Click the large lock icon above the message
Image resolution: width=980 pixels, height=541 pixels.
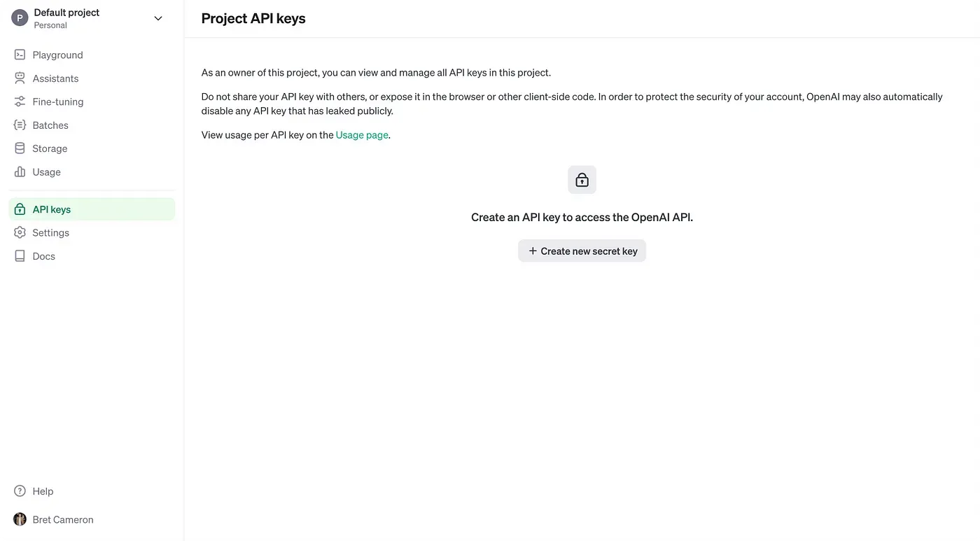coord(582,180)
